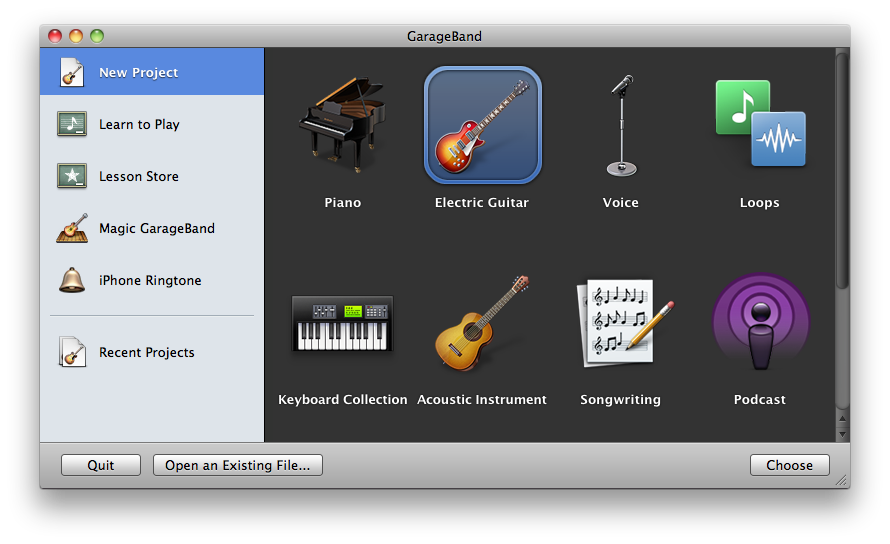890x544 pixels.
Task: Click the scrollbar up arrow
Action: [x=842, y=419]
